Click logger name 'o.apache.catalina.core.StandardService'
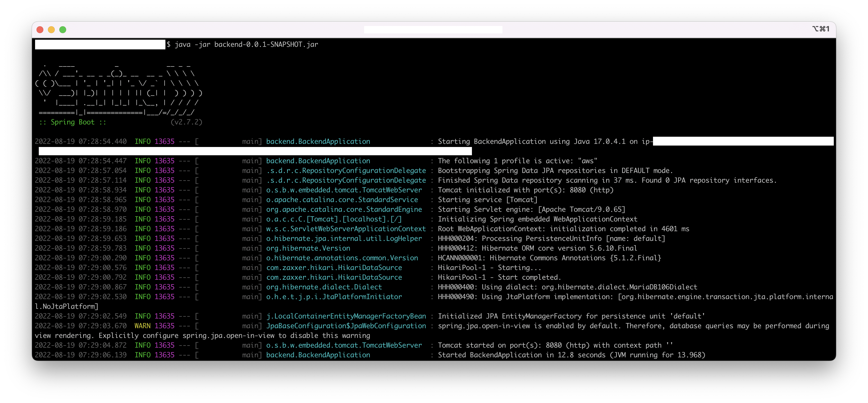868x403 pixels. pyautogui.click(x=342, y=200)
